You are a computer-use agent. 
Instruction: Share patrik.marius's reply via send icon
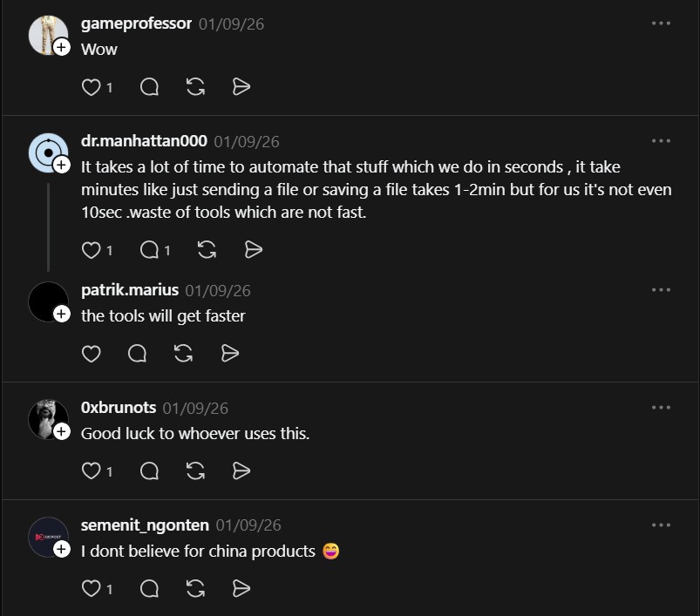point(230,353)
